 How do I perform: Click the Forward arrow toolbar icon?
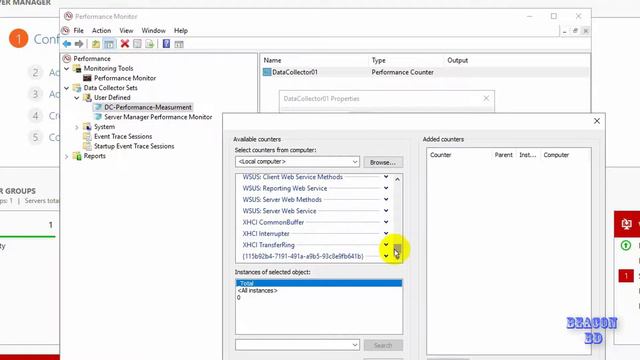pyautogui.click(x=79, y=44)
